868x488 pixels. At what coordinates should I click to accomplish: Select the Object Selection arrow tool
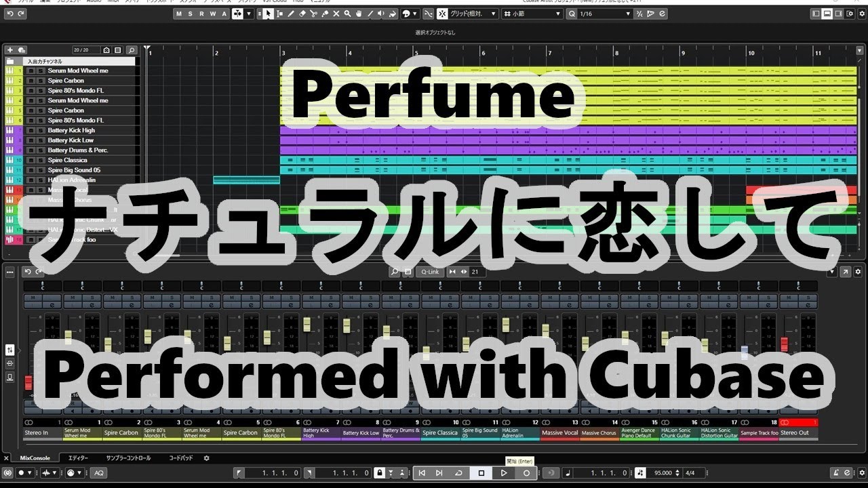click(269, 14)
